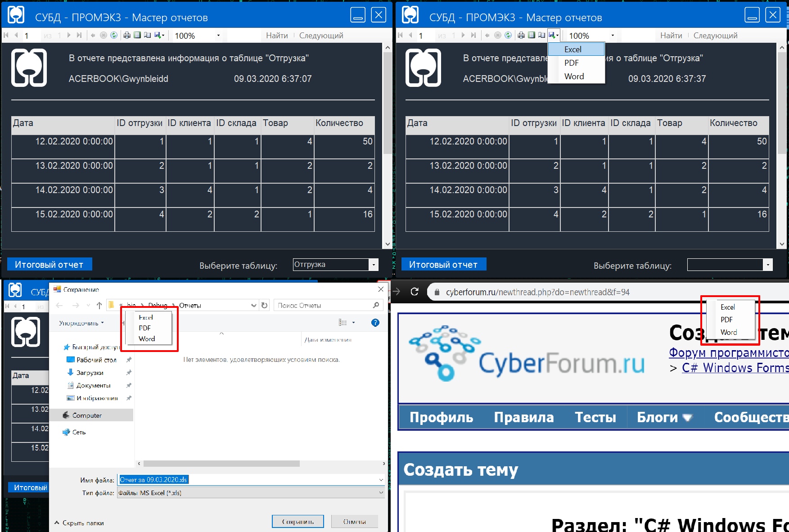
Task: Expand the Упорядочить menu in the save dialog
Action: coord(81,323)
